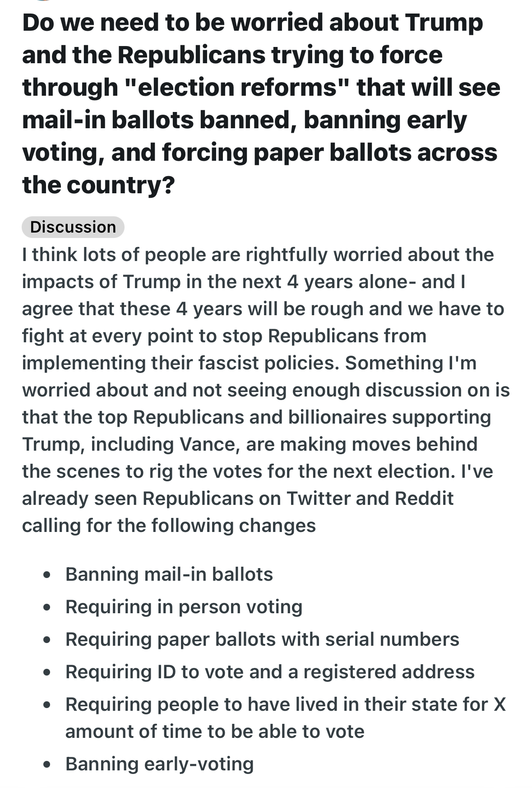Click "Requiring ID to vote" list item

(270, 671)
